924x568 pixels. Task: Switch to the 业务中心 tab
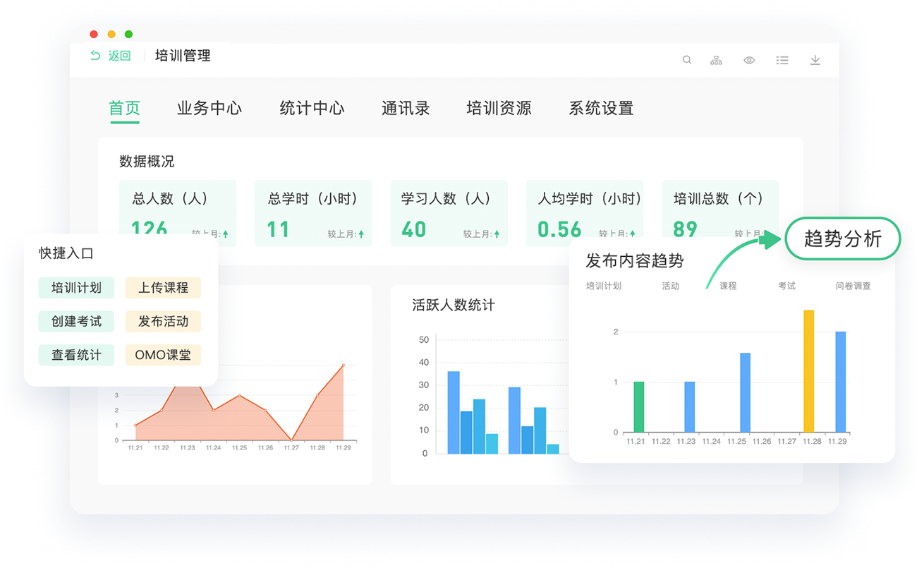click(209, 108)
